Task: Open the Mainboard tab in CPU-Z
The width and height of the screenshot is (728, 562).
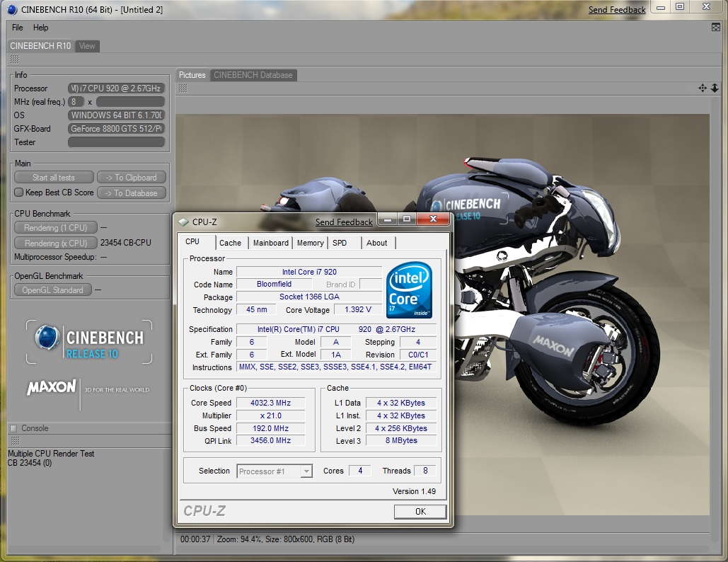Action: (x=271, y=243)
